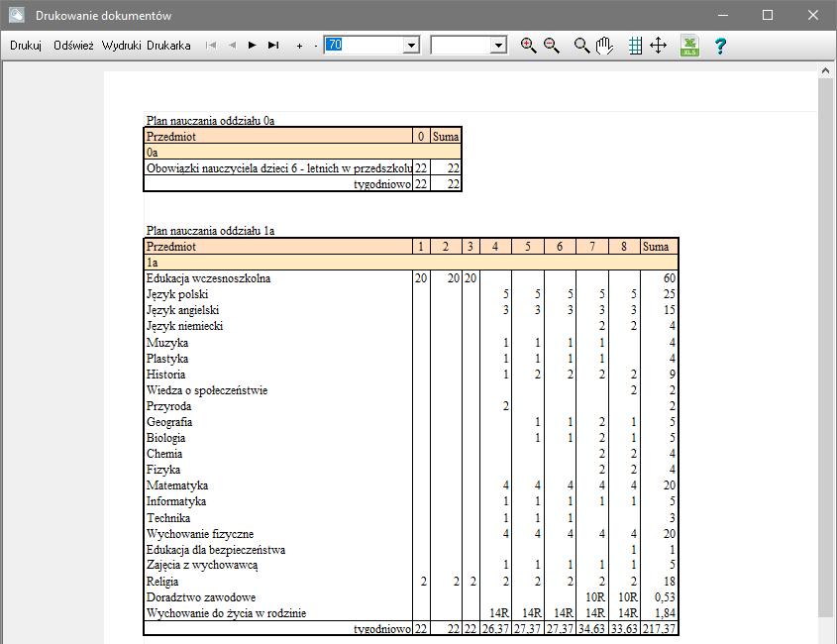Viewport: 837px width, 644px height.
Task: Click the 'Geografia' row label
Action: [169, 422]
